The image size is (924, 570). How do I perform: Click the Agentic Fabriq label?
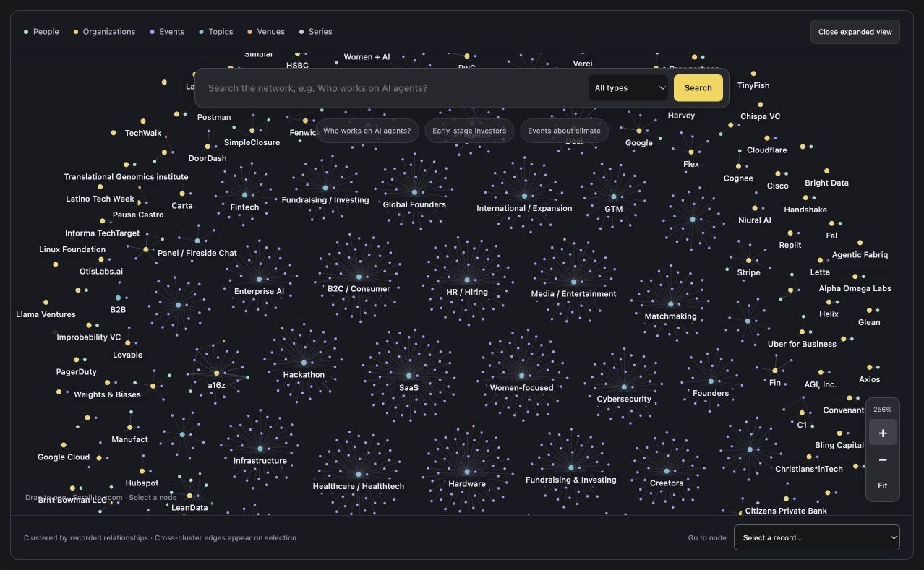[860, 255]
